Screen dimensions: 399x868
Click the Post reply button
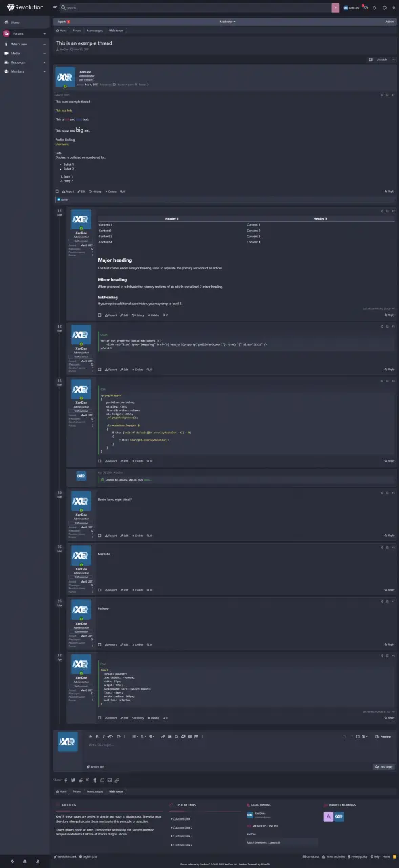click(x=384, y=767)
